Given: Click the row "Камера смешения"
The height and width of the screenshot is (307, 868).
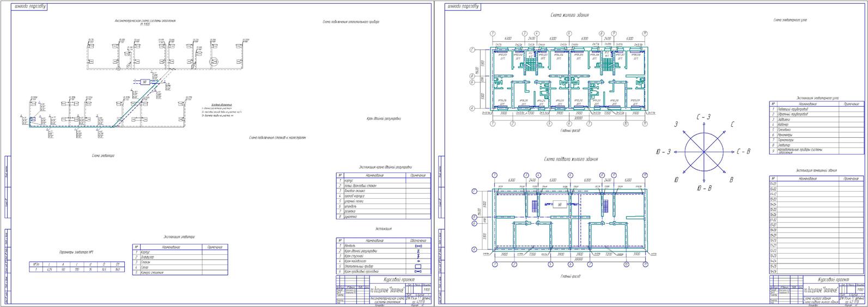Looking at the screenshot, I should 180,273.
